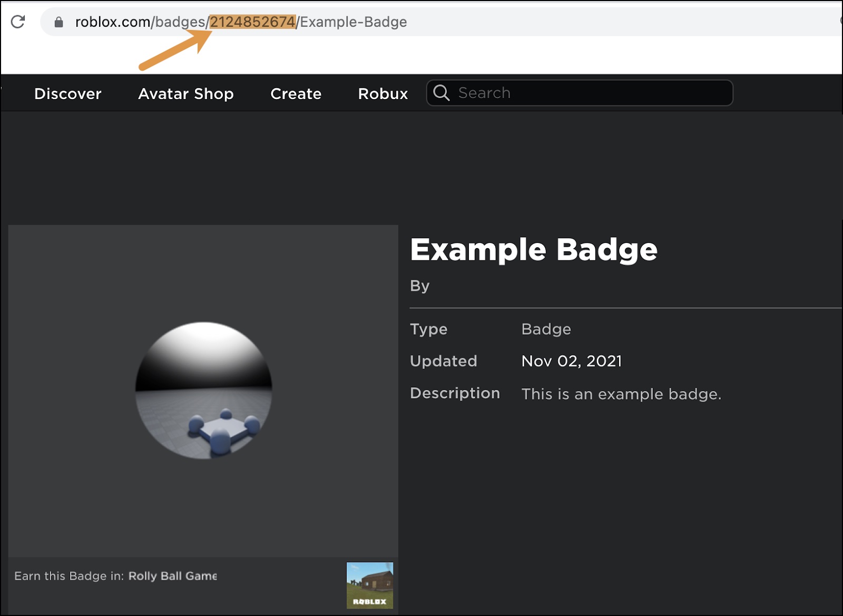Click the Example-Badge slug in the URL
The image size is (843, 616).
354,22
